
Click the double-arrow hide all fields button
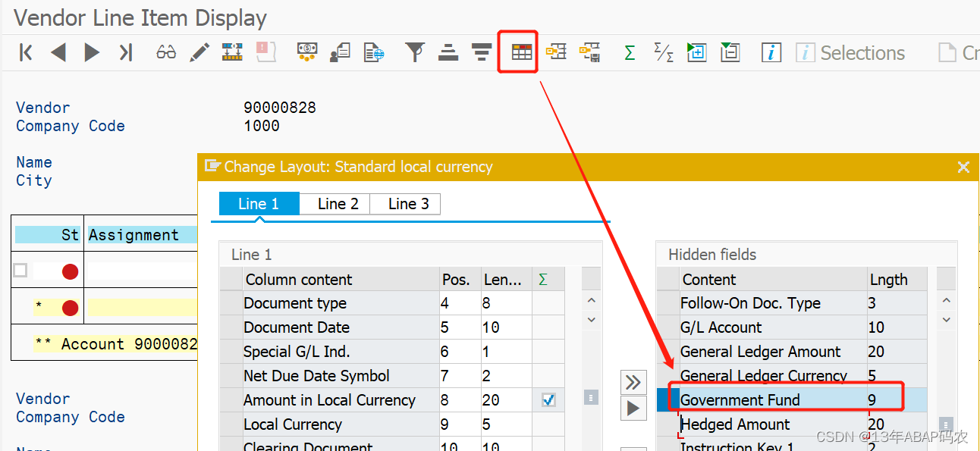[x=633, y=382]
